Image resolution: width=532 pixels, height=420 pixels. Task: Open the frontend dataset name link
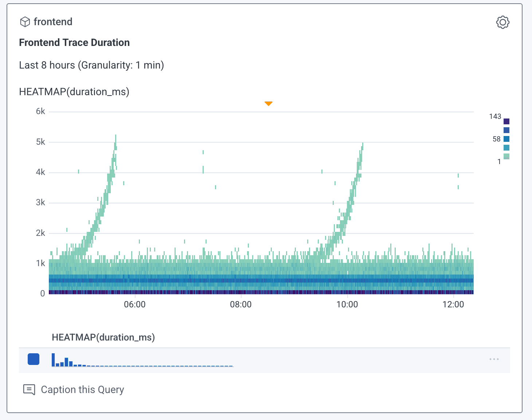point(53,22)
